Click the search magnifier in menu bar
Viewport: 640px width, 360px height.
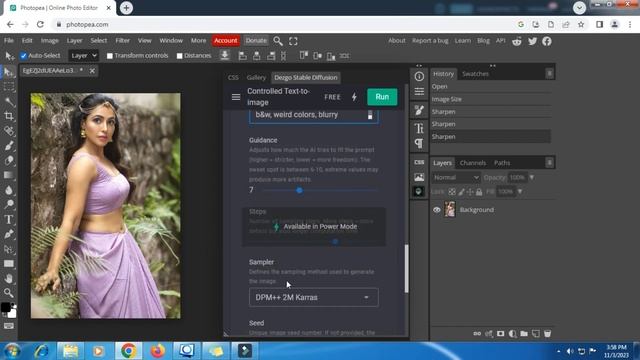pyautogui.click(x=278, y=41)
